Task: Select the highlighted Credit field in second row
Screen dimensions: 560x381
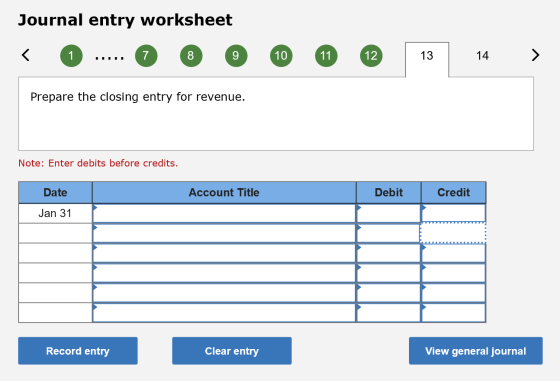Action: (454, 234)
